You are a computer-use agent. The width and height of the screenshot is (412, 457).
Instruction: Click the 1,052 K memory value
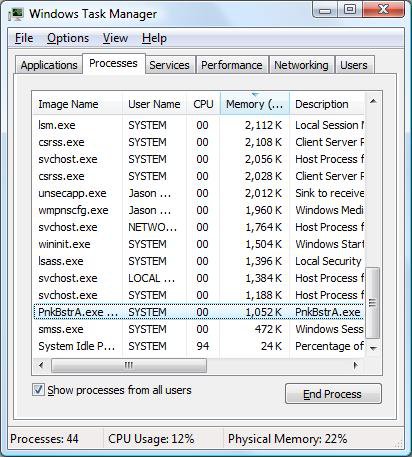click(x=264, y=312)
